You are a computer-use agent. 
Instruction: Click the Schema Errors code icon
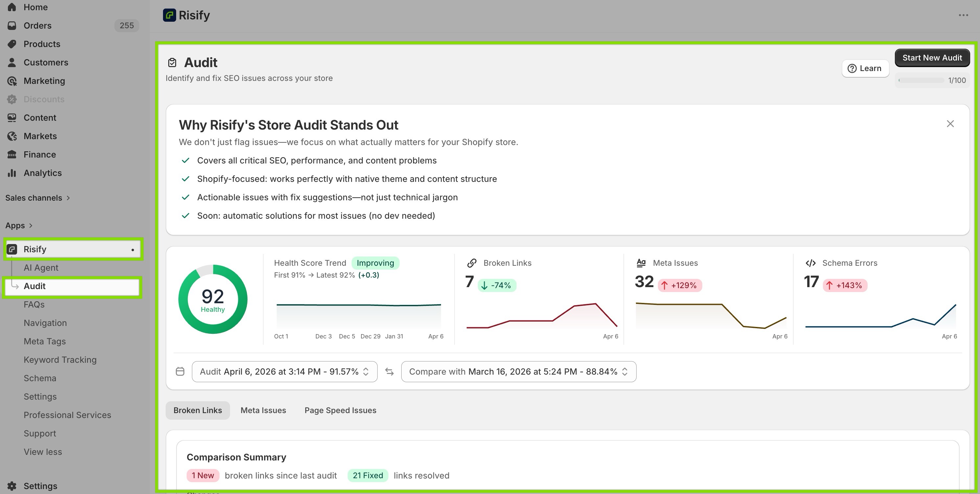point(810,263)
